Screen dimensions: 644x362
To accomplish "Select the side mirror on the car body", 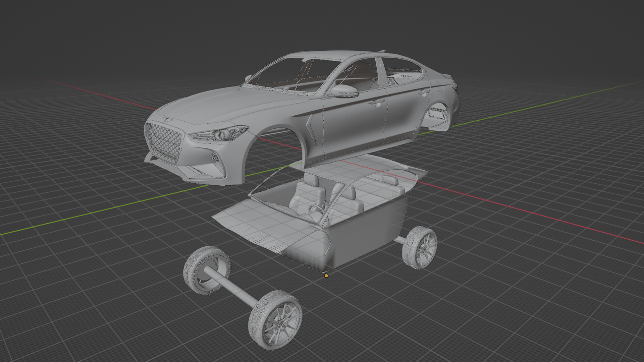I will tap(344, 91).
